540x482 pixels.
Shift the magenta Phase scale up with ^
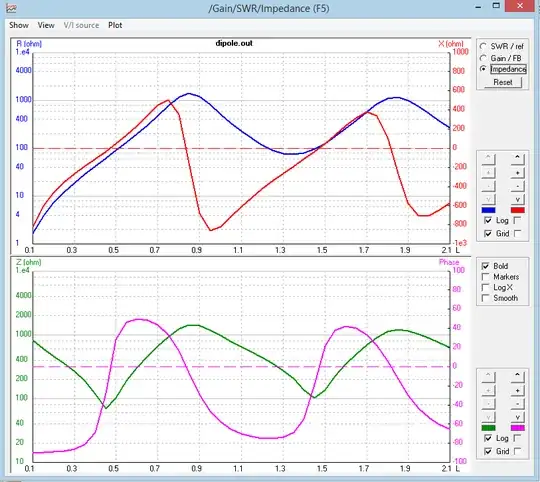[517, 377]
